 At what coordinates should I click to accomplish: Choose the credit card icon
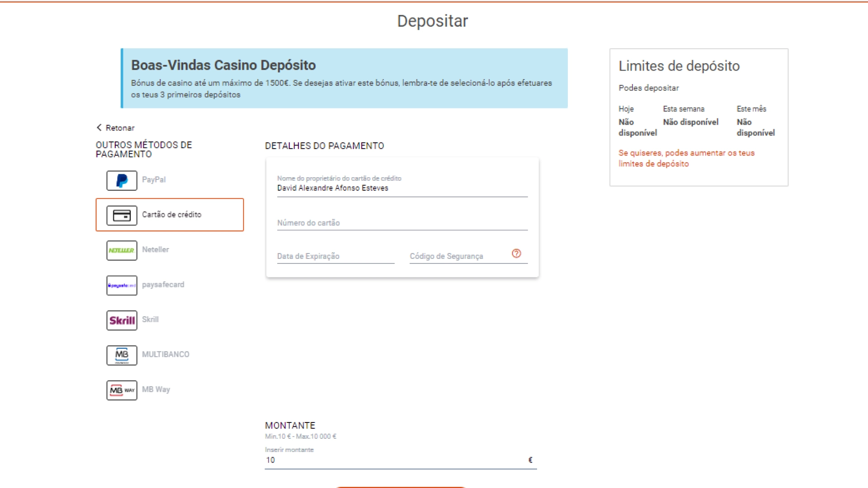pos(122,216)
